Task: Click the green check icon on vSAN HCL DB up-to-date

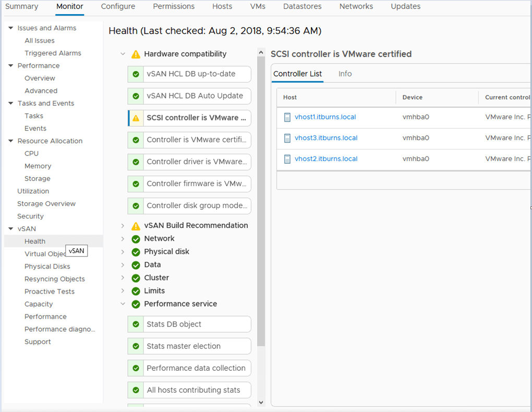Action: pyautogui.click(x=135, y=74)
